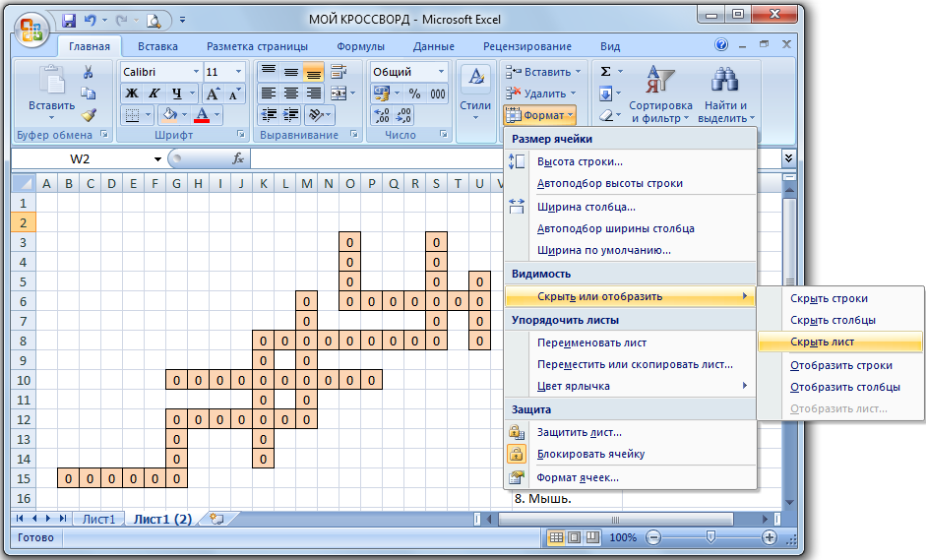This screenshot has width=926, height=560.
Task: Align text to middle of cell
Action: pyautogui.click(x=291, y=72)
